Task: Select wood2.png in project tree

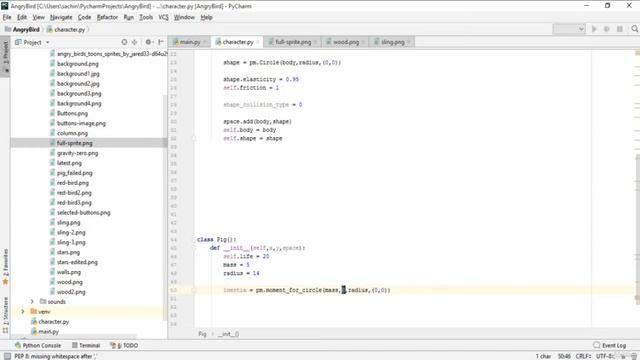Action: [71, 292]
